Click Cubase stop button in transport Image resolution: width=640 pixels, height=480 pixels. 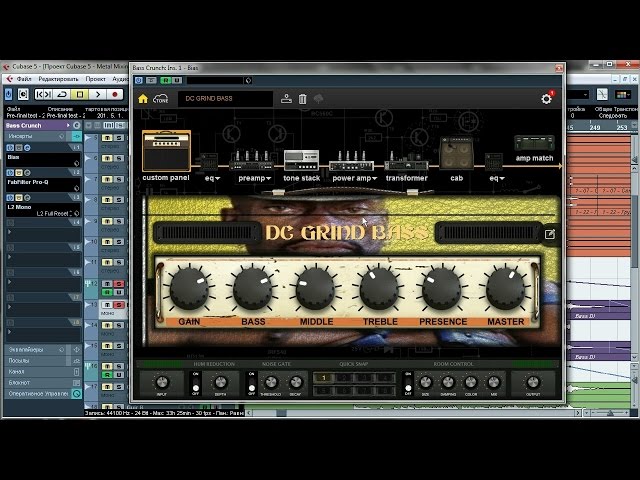pyautogui.click(x=80, y=94)
